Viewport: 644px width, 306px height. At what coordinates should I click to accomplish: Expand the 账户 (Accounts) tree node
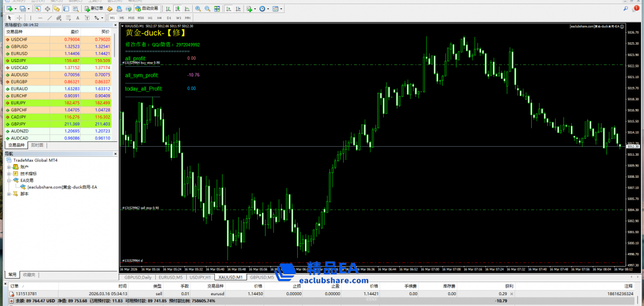coord(9,166)
